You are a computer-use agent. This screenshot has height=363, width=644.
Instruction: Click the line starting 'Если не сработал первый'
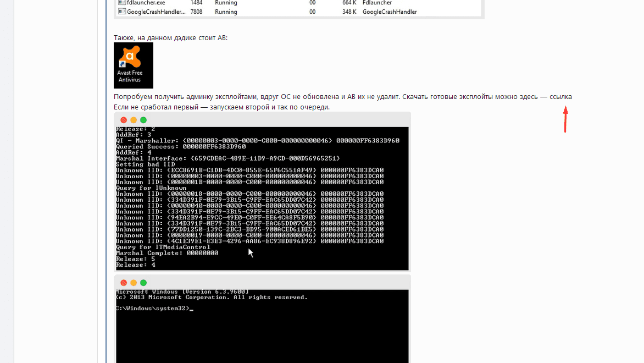coord(222,107)
